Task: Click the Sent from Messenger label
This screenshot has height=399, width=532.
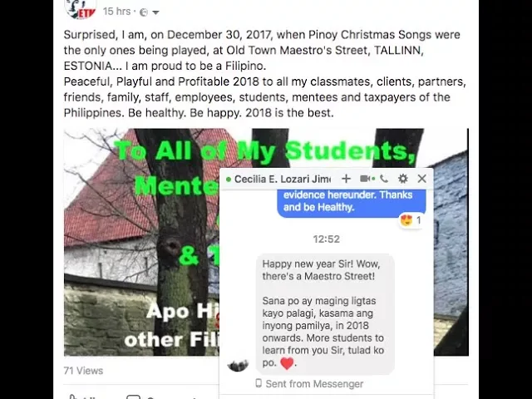Action: click(309, 384)
